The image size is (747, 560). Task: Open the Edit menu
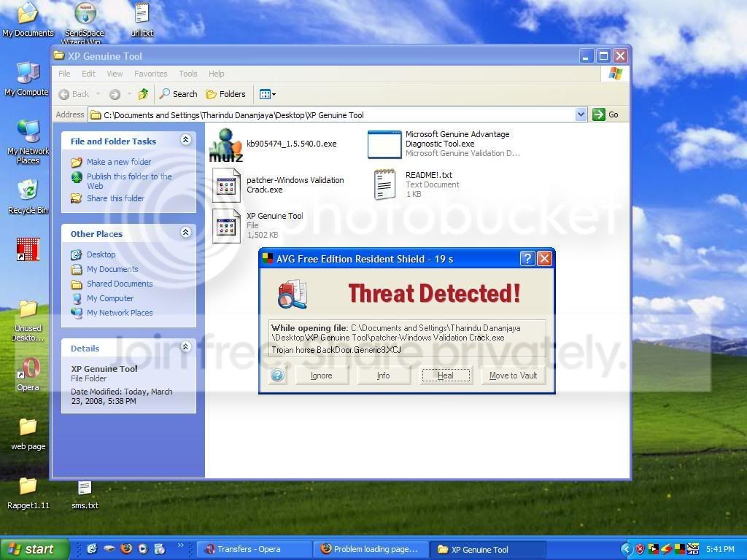pyautogui.click(x=88, y=74)
